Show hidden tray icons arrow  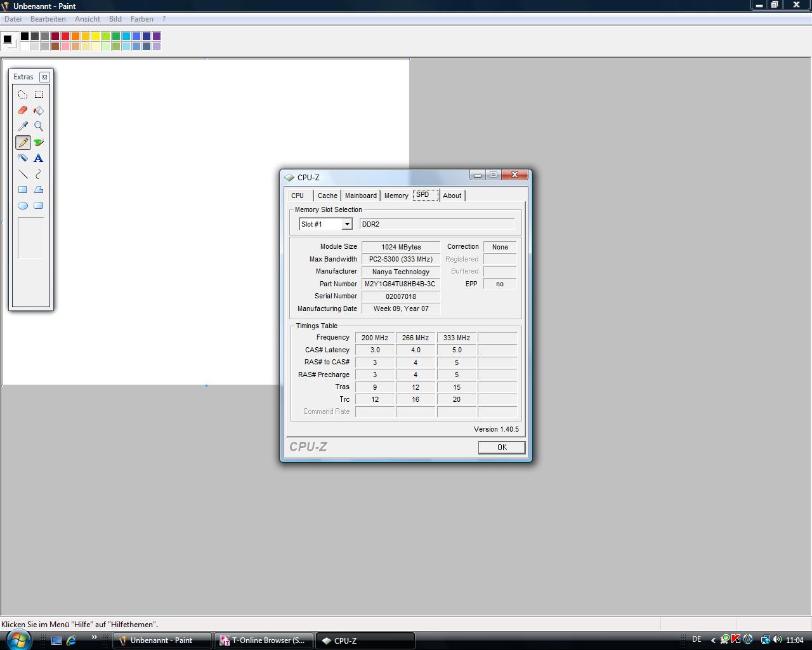pos(713,640)
